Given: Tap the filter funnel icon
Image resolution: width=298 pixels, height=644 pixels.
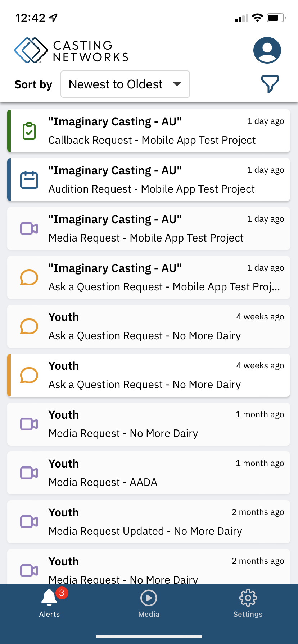Looking at the screenshot, I should tap(270, 84).
